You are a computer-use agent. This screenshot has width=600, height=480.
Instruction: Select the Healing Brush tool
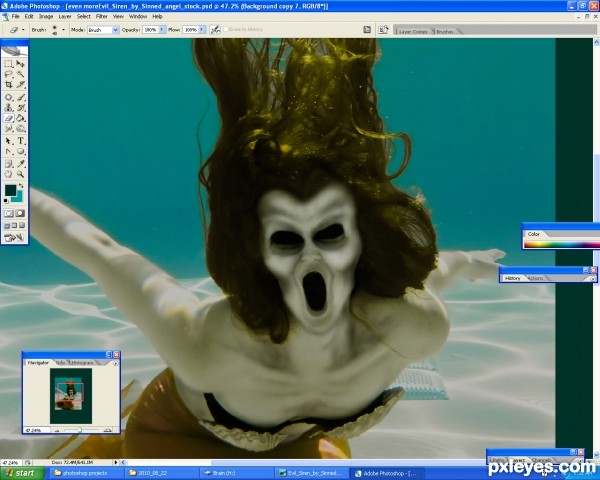[8, 97]
